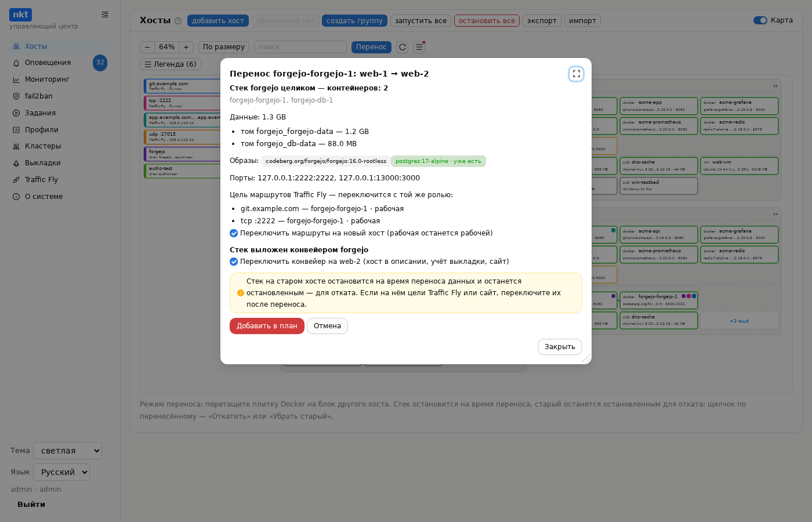Screen dimensions: 812x522
Task: Click the остановить все button
Action: [487, 21]
